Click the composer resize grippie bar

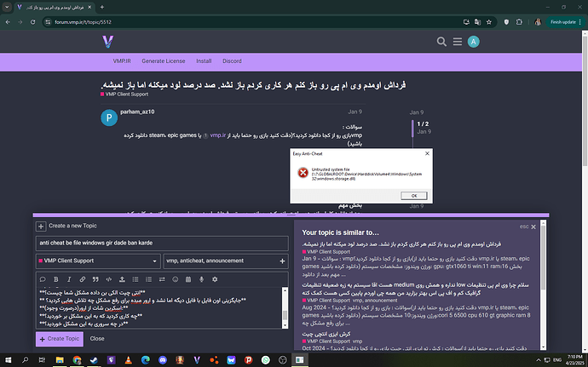(291, 215)
